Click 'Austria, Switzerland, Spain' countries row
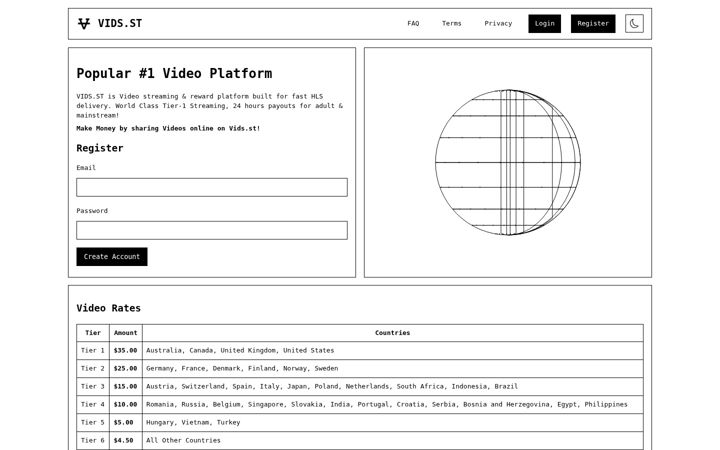Image resolution: width=720 pixels, height=450 pixels. [393, 386]
